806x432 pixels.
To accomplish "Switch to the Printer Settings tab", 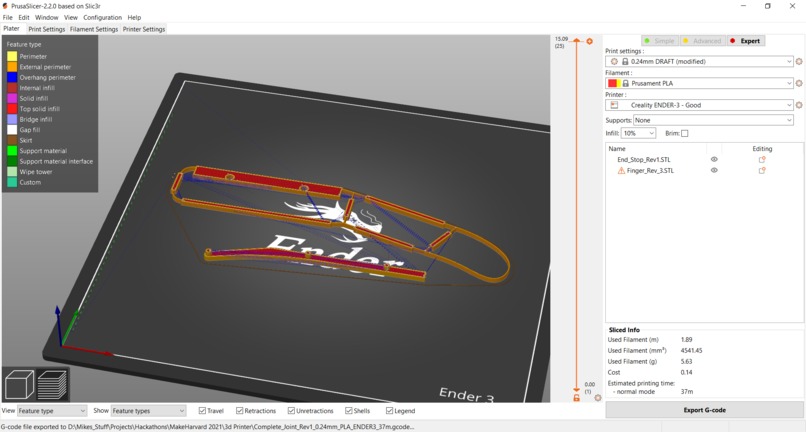I will tap(143, 29).
